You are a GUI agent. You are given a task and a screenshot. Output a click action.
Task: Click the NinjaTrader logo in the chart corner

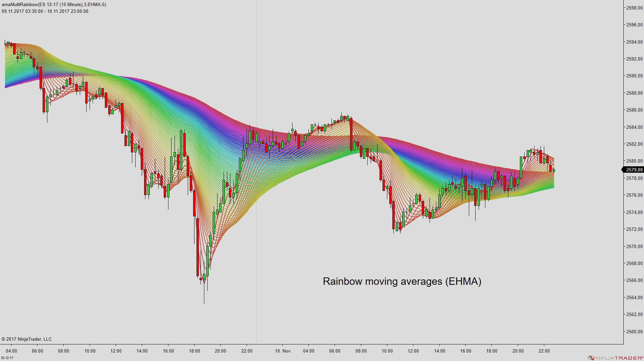coord(616,358)
